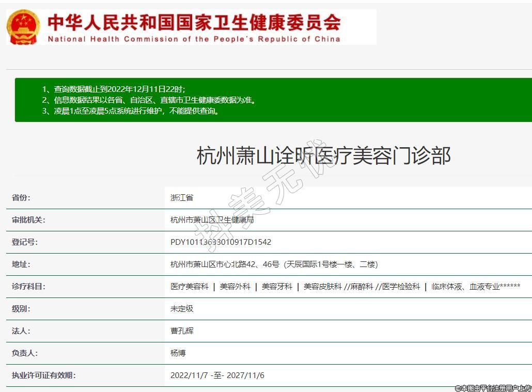Click the notice about provincial health commission data
Screen dimensions: 532x392
[149, 100]
